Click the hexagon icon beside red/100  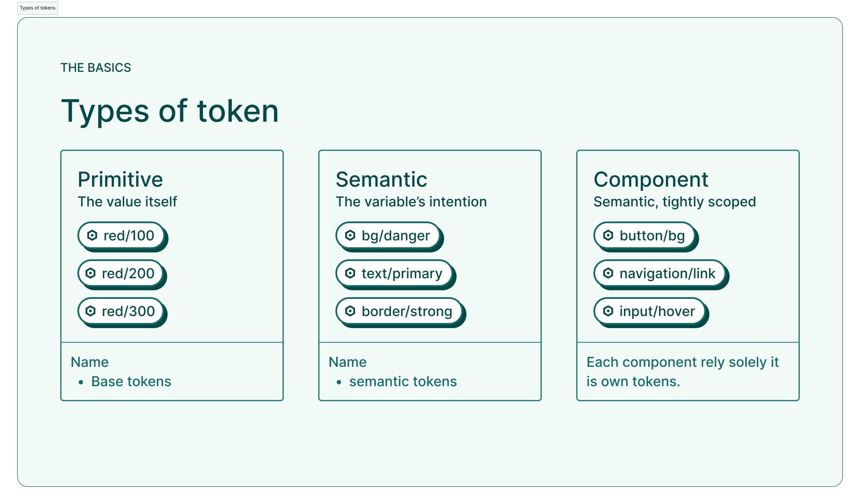92,235
